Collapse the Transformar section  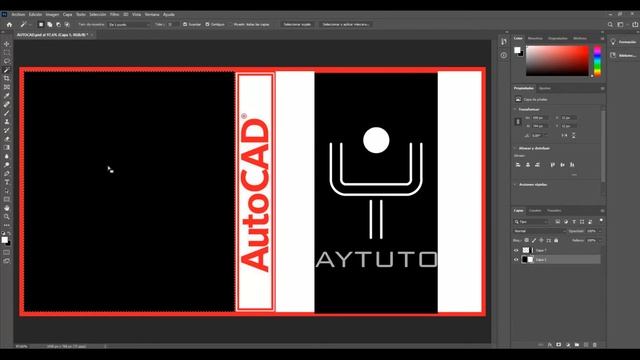click(x=515, y=109)
